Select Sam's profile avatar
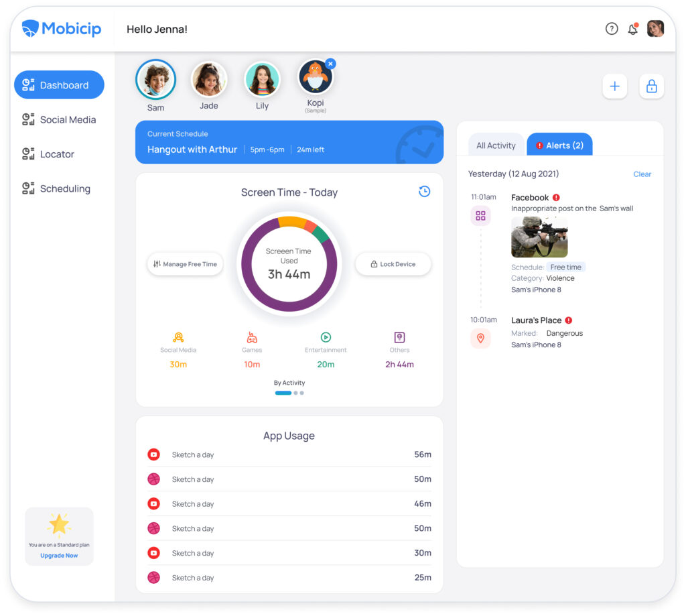Image resolution: width=686 pixels, height=616 pixels. tap(155, 78)
